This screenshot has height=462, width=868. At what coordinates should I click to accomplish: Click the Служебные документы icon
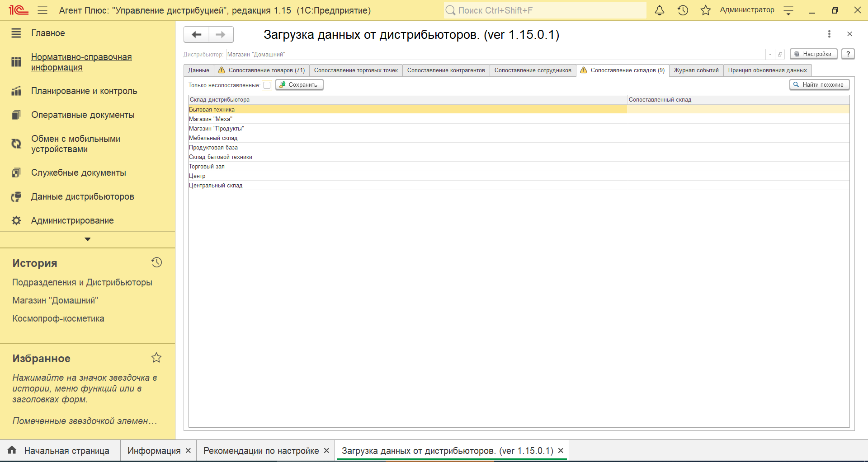[16, 173]
